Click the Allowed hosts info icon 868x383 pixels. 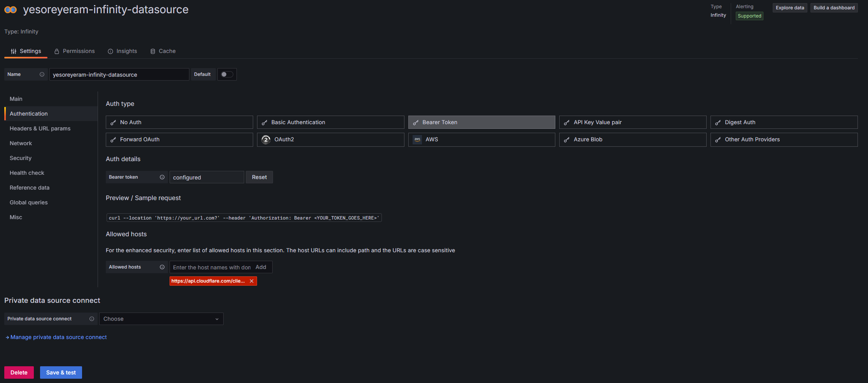(162, 267)
